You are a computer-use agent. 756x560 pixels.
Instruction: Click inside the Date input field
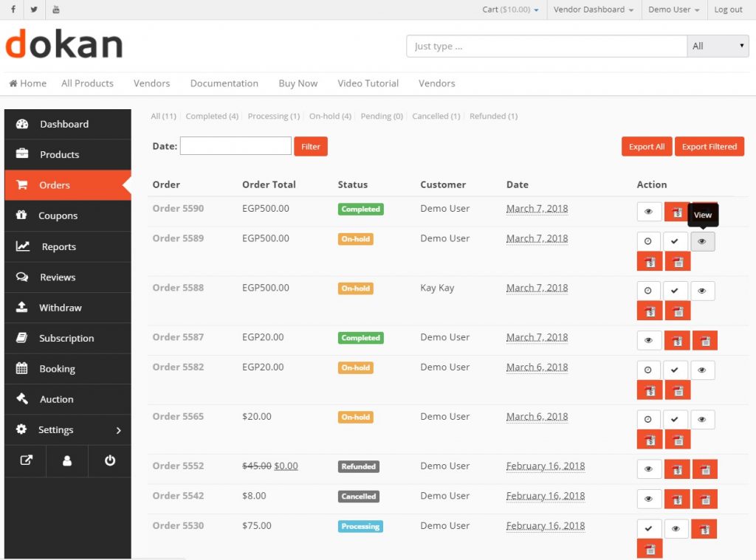[235, 145]
